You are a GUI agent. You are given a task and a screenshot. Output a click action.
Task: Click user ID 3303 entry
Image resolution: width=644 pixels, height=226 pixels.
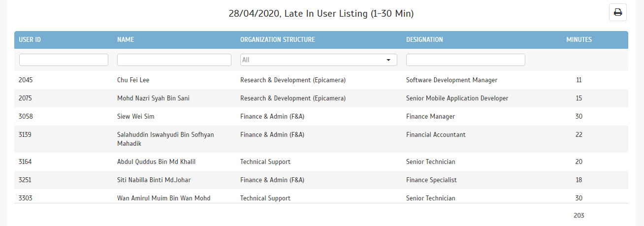[25, 198]
